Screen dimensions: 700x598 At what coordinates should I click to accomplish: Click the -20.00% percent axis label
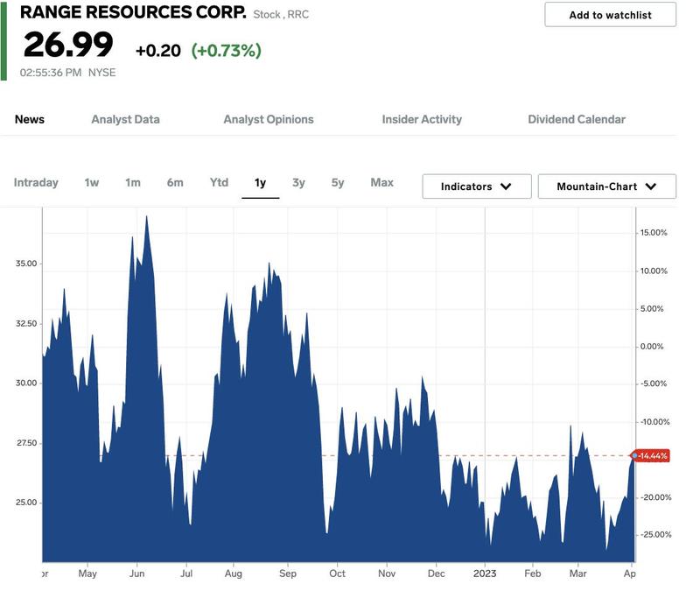click(x=655, y=497)
